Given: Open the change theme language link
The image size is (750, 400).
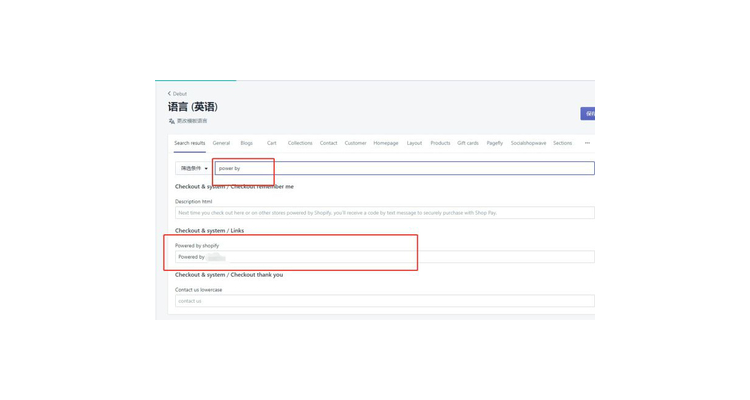Looking at the screenshot, I should [192, 121].
